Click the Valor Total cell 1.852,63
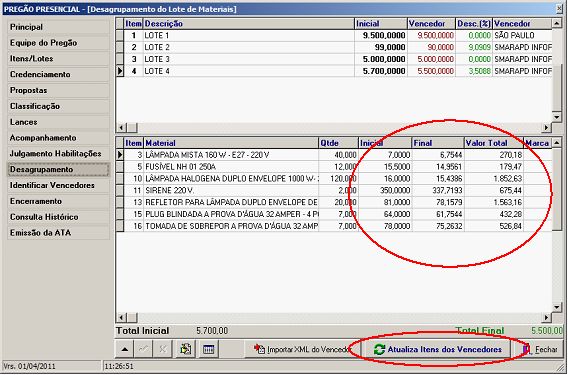This screenshot has height=375, width=568. coord(494,179)
